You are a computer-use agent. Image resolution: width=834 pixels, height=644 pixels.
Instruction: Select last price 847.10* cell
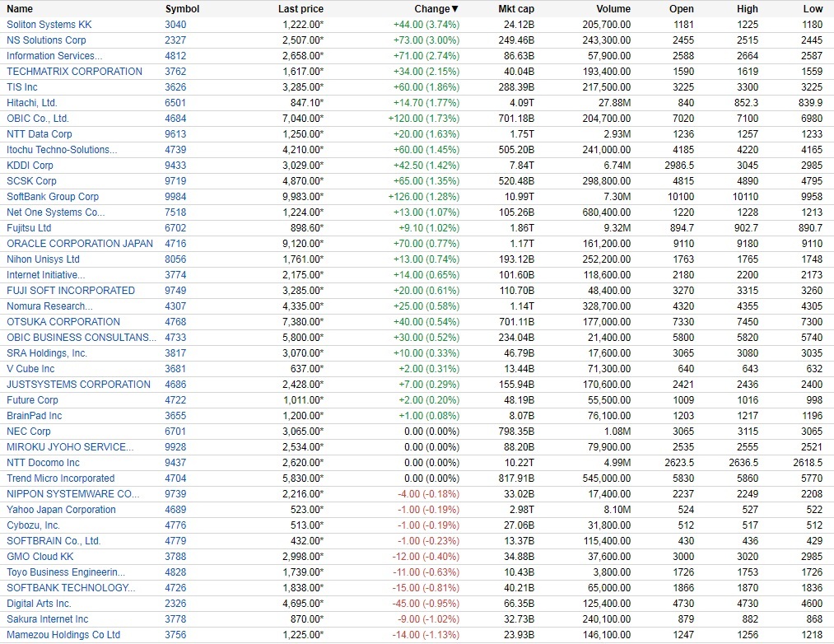point(307,103)
